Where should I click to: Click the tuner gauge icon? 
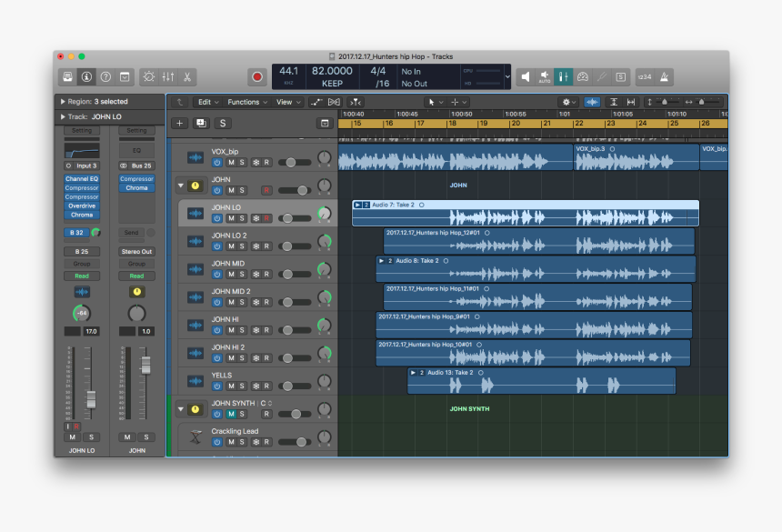click(583, 76)
